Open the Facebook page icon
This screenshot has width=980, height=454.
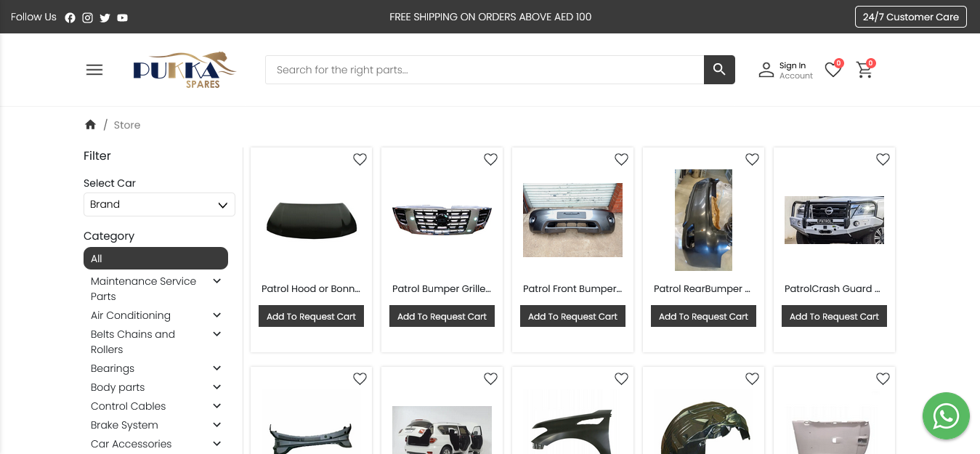70,17
